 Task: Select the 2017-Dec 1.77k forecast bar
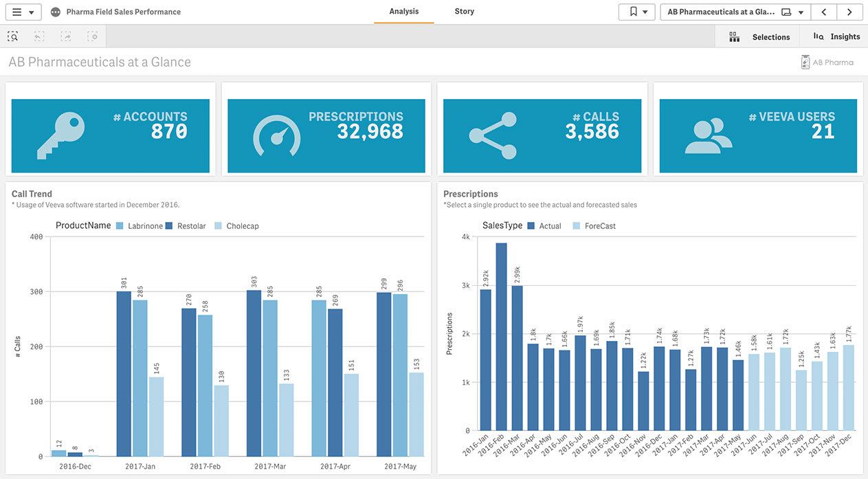848,388
